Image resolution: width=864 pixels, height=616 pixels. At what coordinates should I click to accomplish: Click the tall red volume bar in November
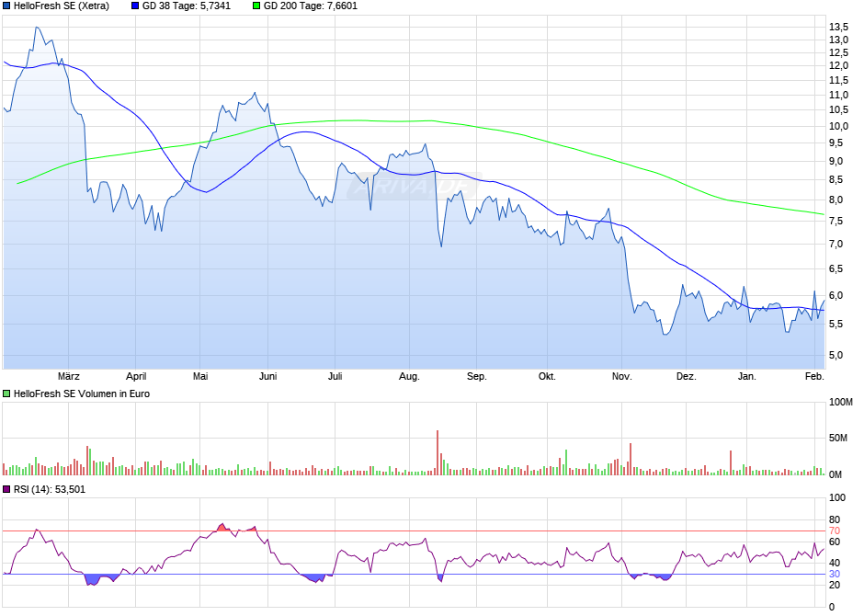tap(631, 459)
